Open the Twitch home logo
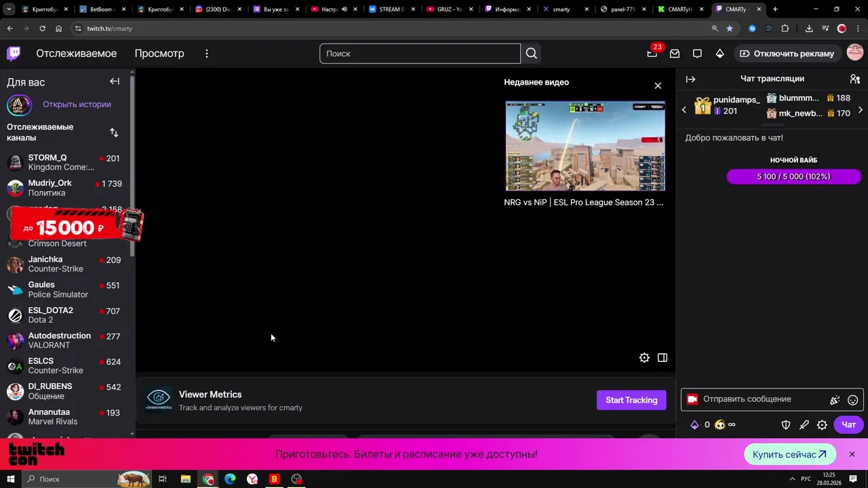This screenshot has width=868, height=488. [x=14, y=54]
